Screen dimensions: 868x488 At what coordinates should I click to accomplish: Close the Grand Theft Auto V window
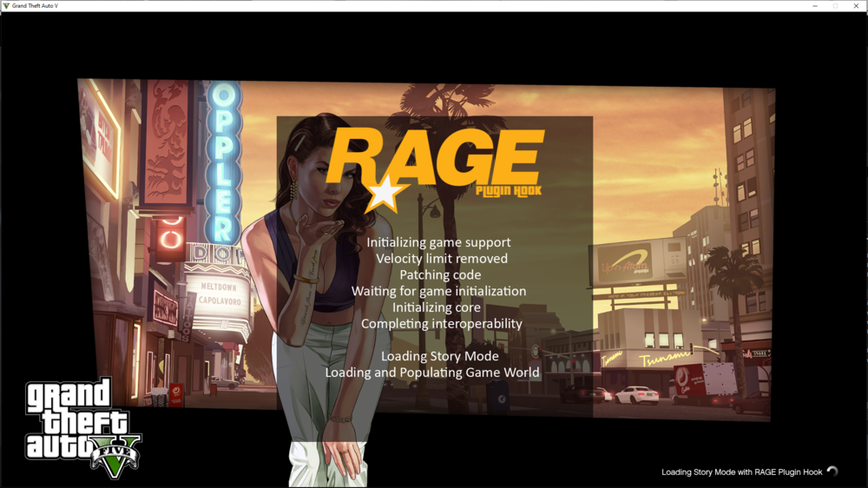(856, 6)
